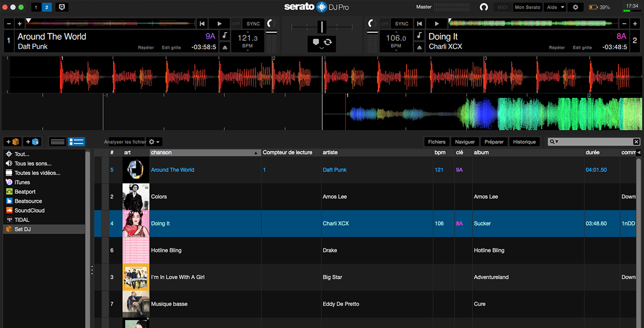This screenshot has height=328, width=644.
Task: Click deck 1 tempo range circle indicator
Action: pos(271,24)
